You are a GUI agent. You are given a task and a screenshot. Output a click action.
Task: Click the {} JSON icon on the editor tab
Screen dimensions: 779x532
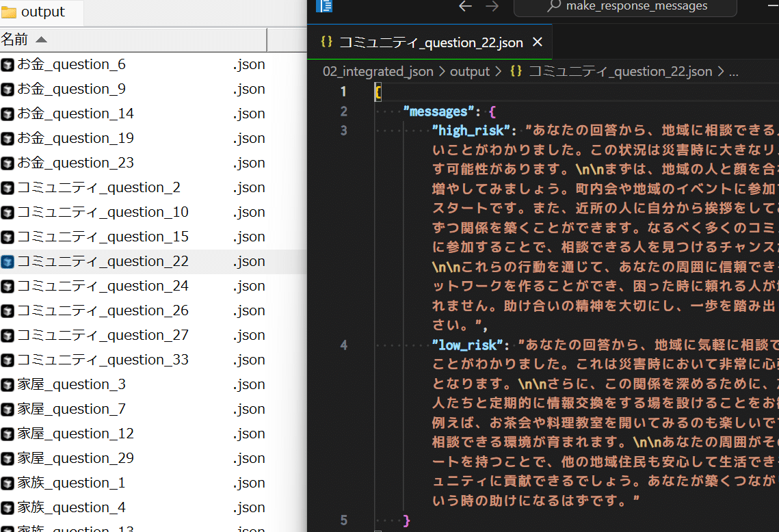click(x=327, y=42)
